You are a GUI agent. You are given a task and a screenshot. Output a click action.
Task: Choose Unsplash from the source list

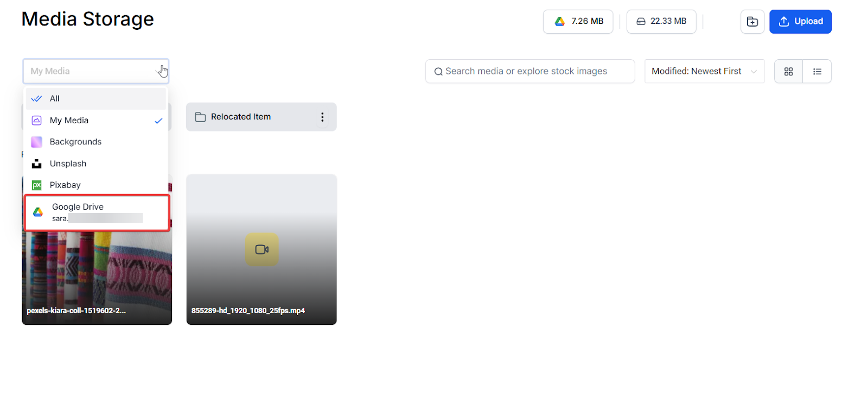click(x=96, y=163)
